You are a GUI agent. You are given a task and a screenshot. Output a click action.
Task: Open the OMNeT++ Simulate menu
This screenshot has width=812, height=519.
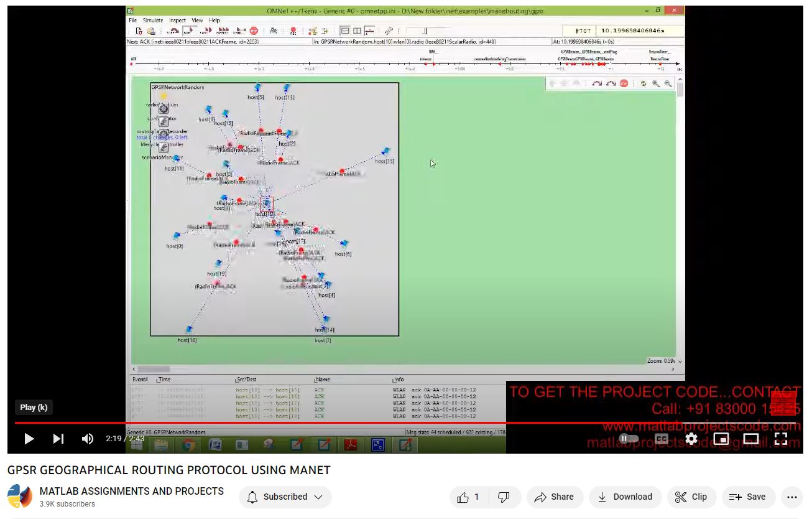tap(153, 20)
